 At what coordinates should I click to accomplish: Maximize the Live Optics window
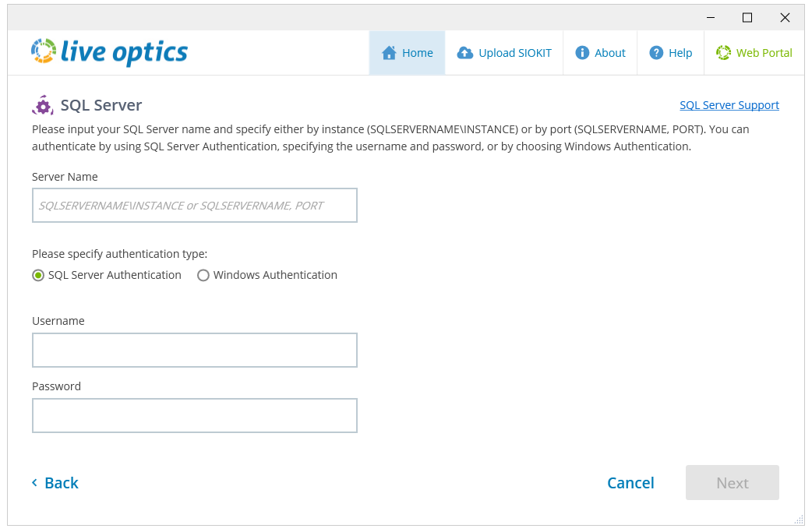(x=747, y=17)
